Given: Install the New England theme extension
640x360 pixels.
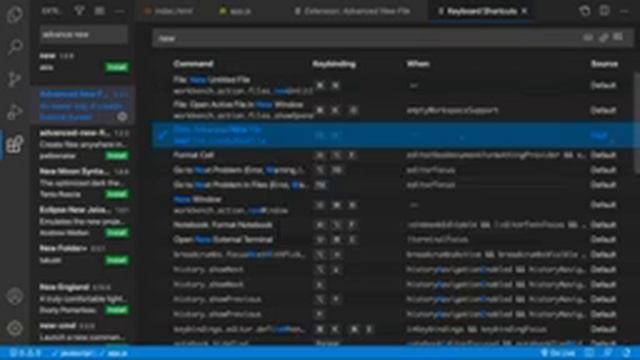Looking at the screenshot, I should point(117,310).
